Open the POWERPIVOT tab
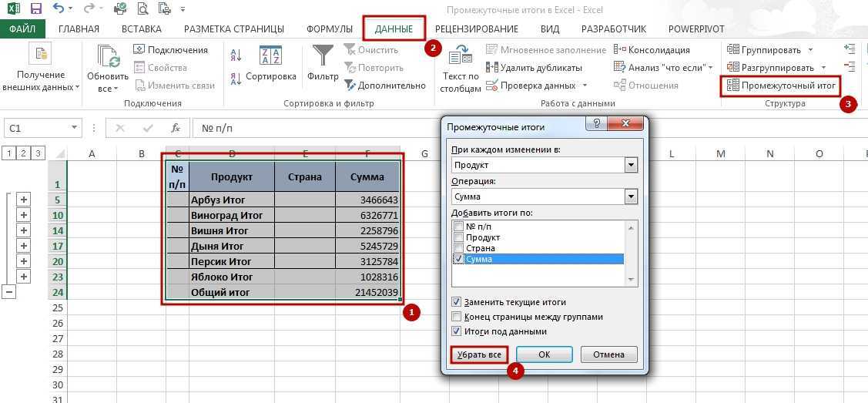Screen dimensions: 868x403 pyautogui.click(x=695, y=29)
